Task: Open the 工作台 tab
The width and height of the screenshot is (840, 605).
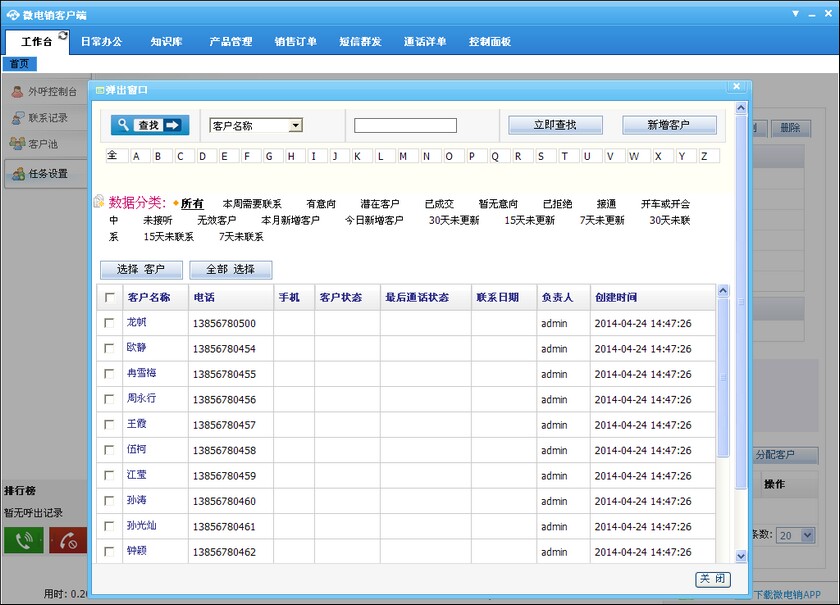Action: tap(37, 42)
